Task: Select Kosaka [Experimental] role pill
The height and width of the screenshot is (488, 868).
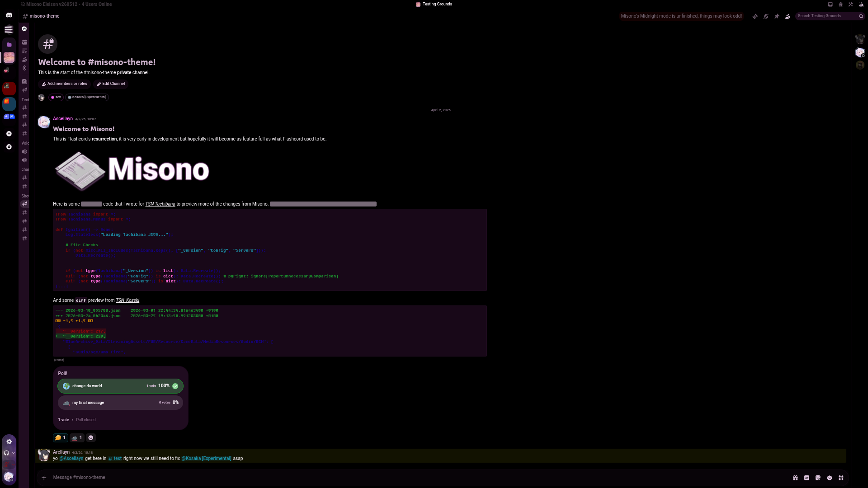Action: click(87, 97)
